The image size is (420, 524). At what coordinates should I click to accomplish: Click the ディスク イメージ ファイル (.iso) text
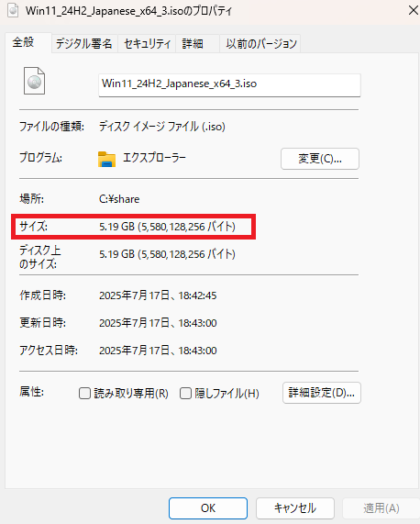tap(162, 127)
